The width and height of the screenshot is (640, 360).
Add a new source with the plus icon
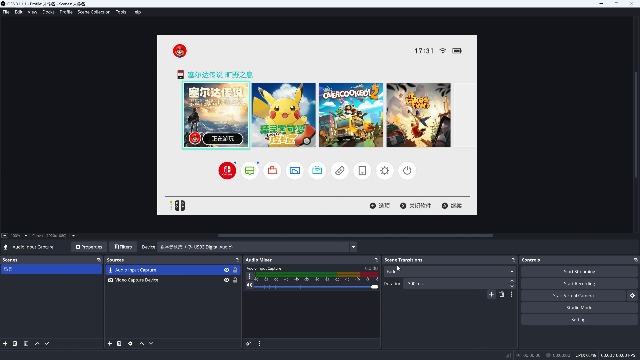[x=109, y=344]
